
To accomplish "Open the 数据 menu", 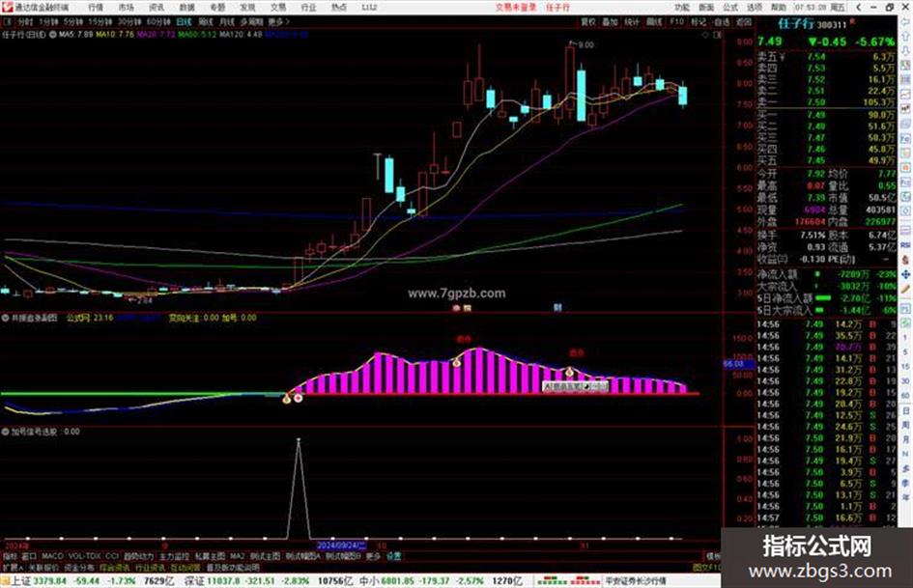I will (x=186, y=8).
